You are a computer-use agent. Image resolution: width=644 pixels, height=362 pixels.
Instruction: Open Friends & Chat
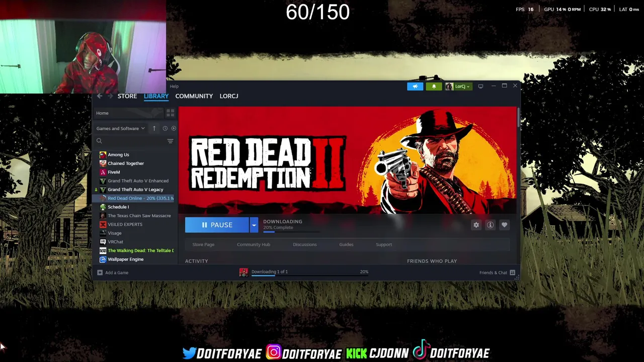(493, 273)
